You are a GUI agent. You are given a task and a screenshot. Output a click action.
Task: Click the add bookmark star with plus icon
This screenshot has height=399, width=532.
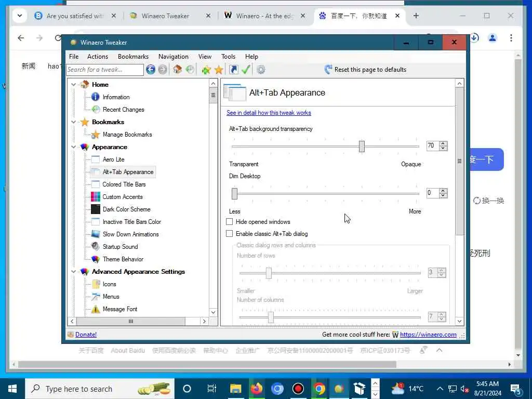(206, 70)
